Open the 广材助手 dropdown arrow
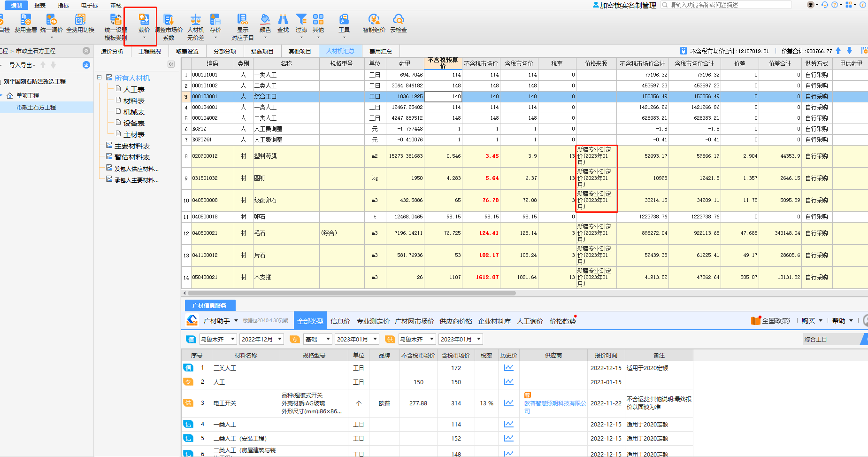The width and height of the screenshot is (868, 457). tap(236, 321)
